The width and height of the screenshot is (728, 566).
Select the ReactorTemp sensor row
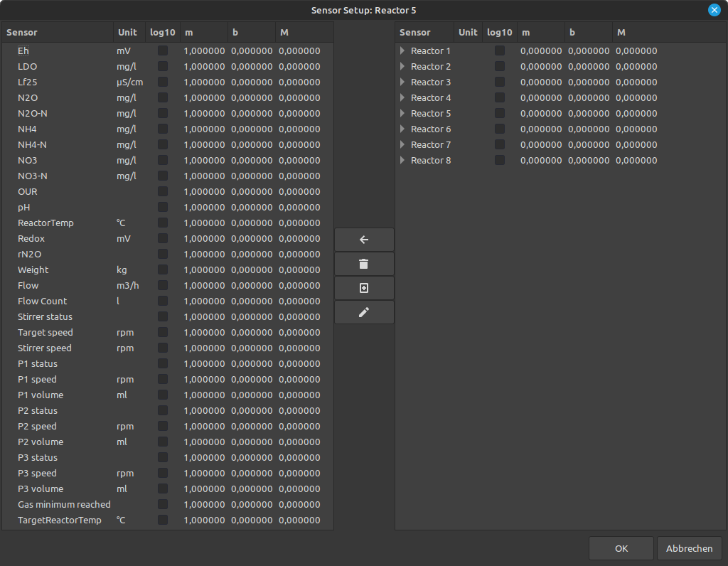point(45,223)
